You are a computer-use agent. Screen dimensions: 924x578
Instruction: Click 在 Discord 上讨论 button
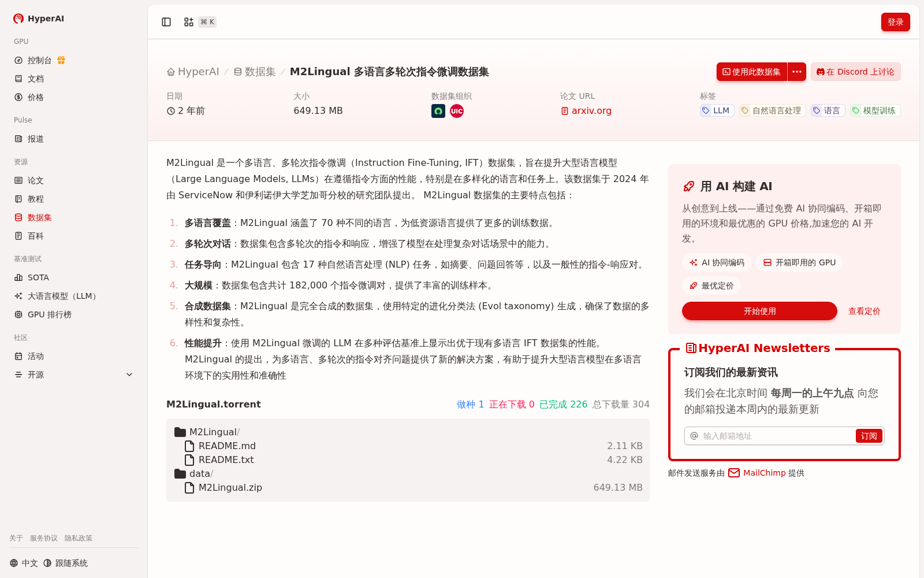click(855, 72)
